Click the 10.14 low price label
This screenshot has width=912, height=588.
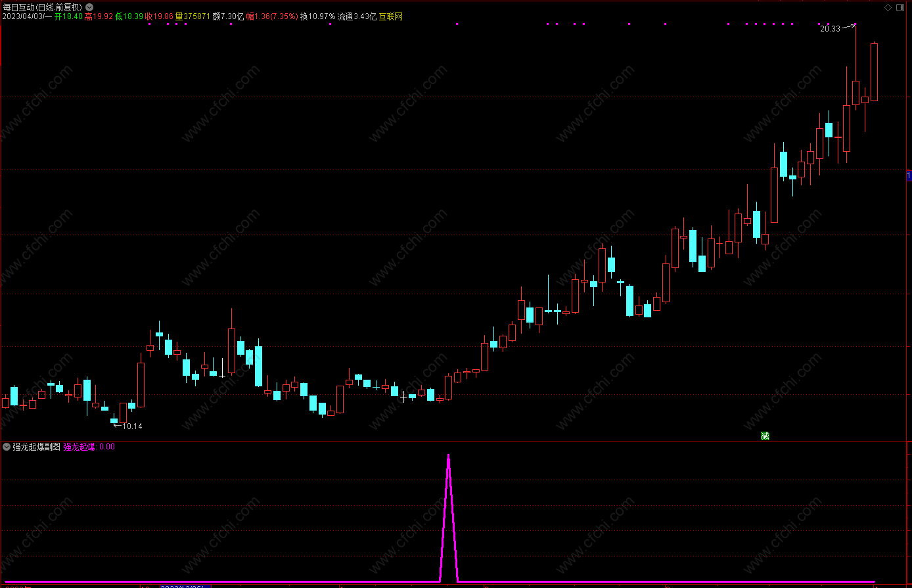click(x=132, y=426)
